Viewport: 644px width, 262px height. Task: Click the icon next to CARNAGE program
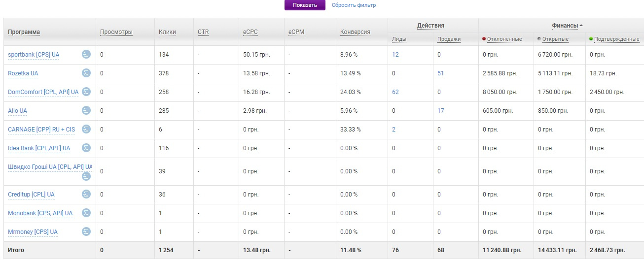[86, 129]
